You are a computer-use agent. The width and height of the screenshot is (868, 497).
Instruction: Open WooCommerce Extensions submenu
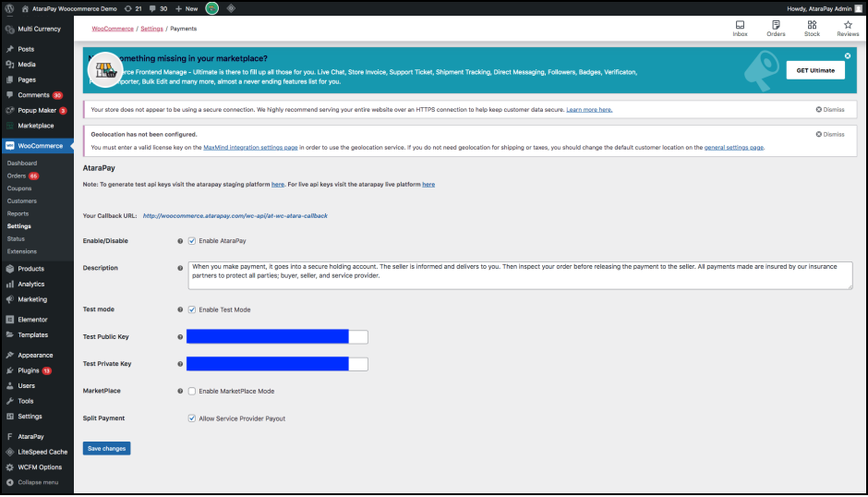click(22, 251)
